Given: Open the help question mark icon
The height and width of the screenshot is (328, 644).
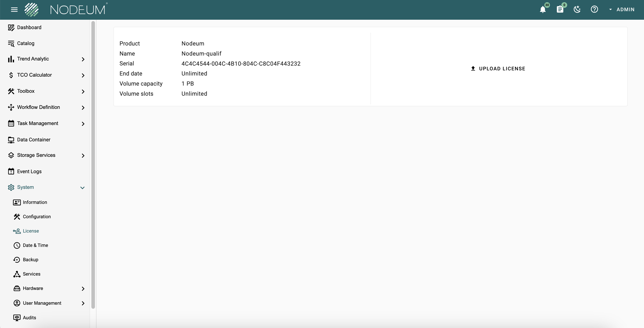Looking at the screenshot, I should pos(594,9).
